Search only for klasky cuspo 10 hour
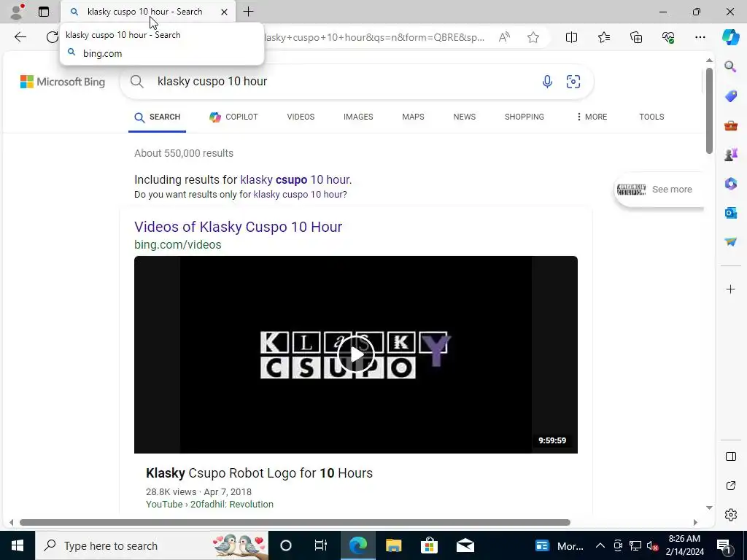The image size is (747, 560). click(300, 195)
